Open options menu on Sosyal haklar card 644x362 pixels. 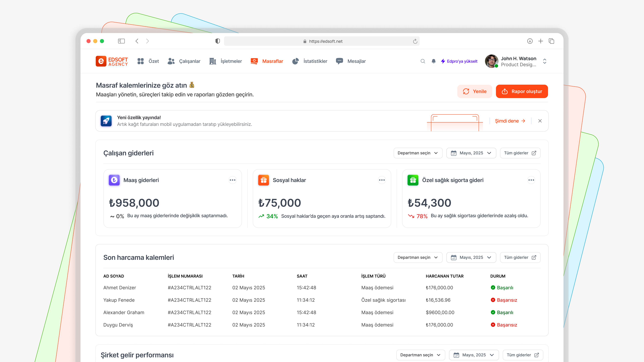pos(382,180)
